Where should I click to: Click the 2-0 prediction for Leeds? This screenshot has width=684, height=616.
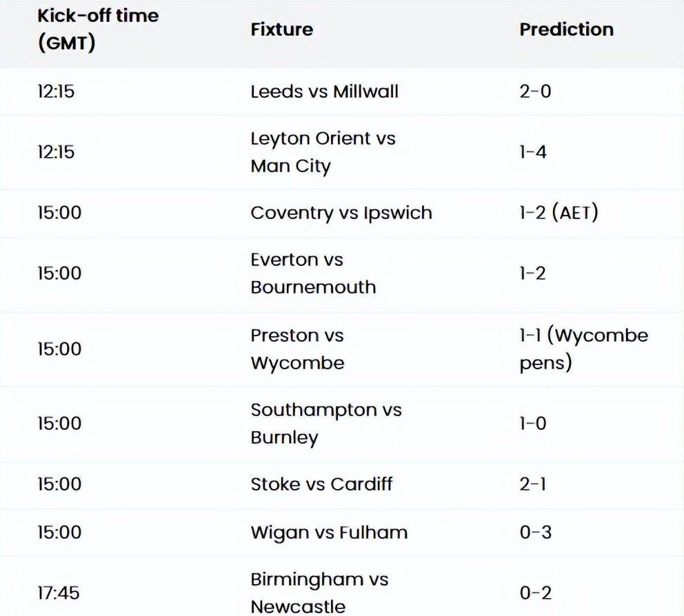pos(535,92)
